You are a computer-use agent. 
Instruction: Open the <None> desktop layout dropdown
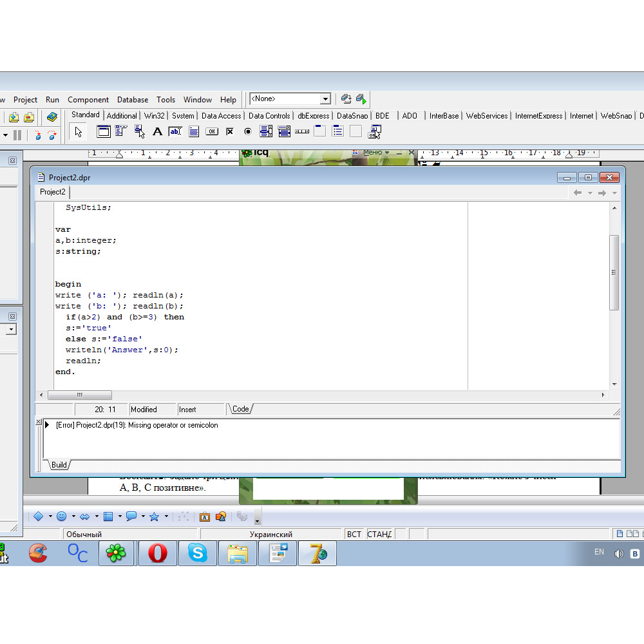[x=325, y=99]
